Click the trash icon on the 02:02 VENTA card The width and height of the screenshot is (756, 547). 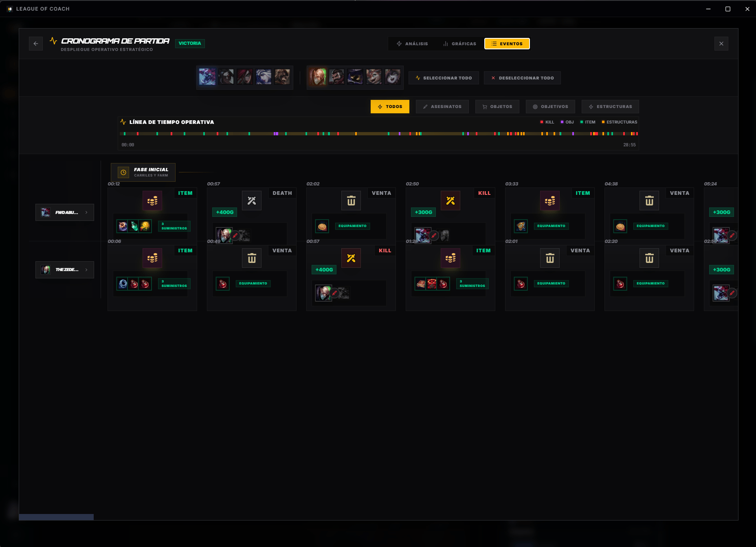pos(351,201)
